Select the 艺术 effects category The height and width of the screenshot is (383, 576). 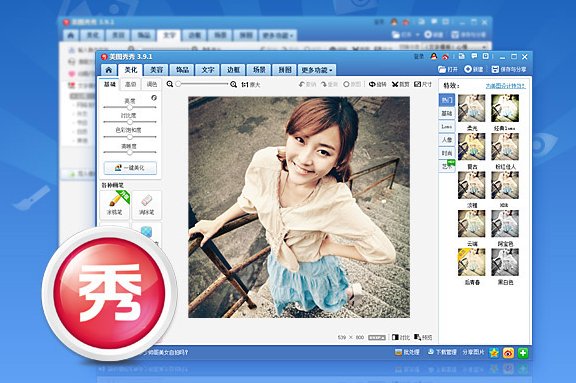point(447,166)
